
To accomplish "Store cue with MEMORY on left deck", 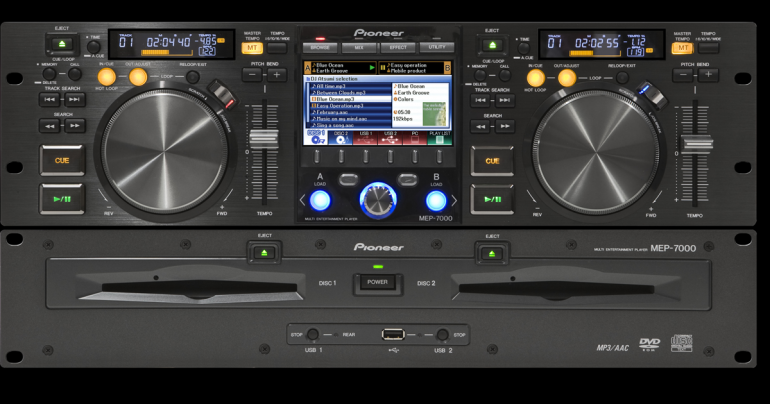I will click(49, 74).
